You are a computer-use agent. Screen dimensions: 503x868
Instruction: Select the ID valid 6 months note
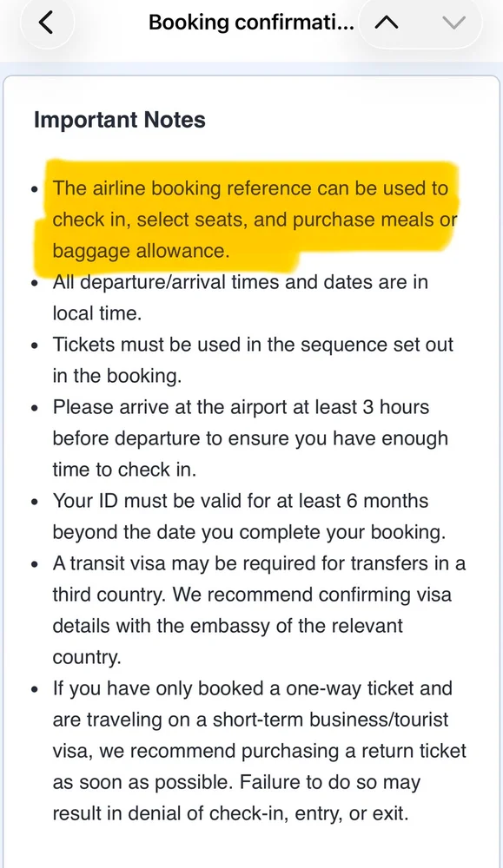pos(249,516)
